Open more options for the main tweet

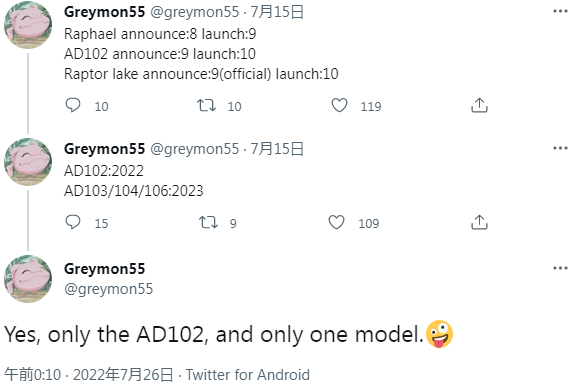click(x=560, y=268)
